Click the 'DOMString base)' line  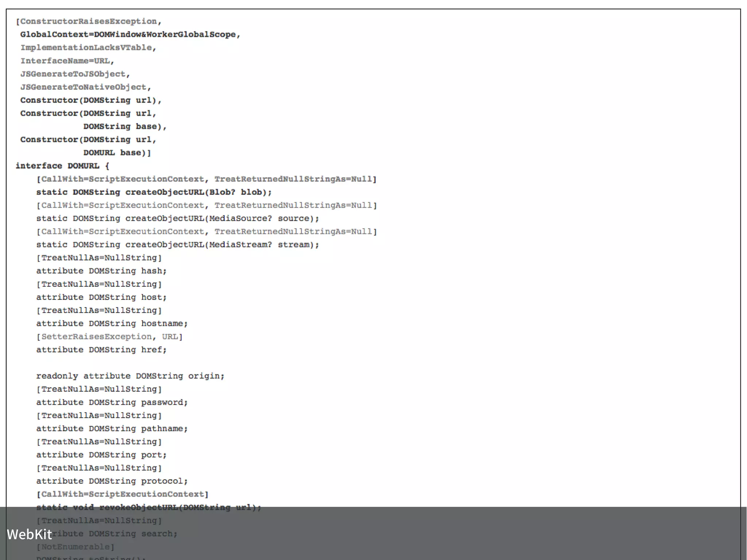[x=125, y=127]
